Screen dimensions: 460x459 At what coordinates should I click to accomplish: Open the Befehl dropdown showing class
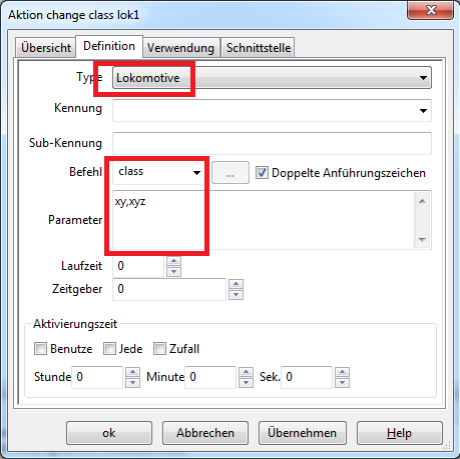[158, 172]
